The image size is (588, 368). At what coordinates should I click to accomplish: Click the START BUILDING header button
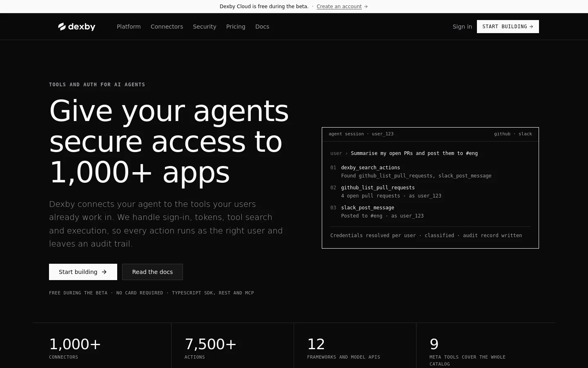point(508,27)
